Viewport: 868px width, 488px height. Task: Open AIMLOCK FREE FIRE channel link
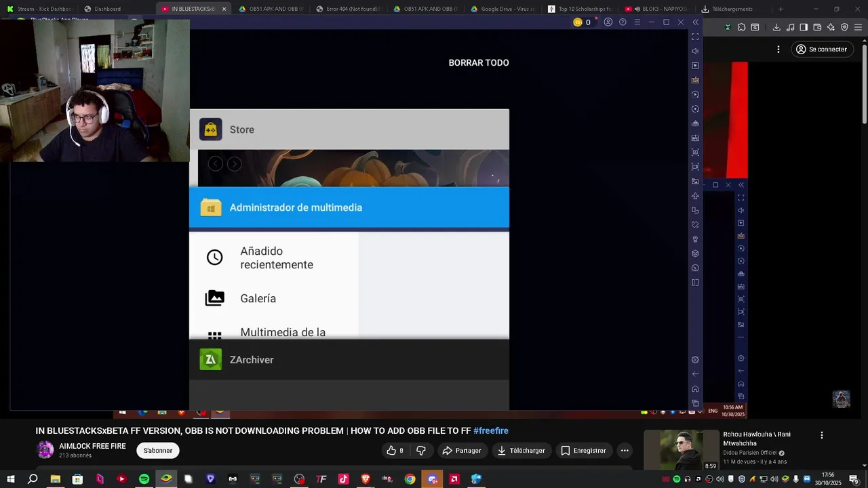pyautogui.click(x=92, y=447)
